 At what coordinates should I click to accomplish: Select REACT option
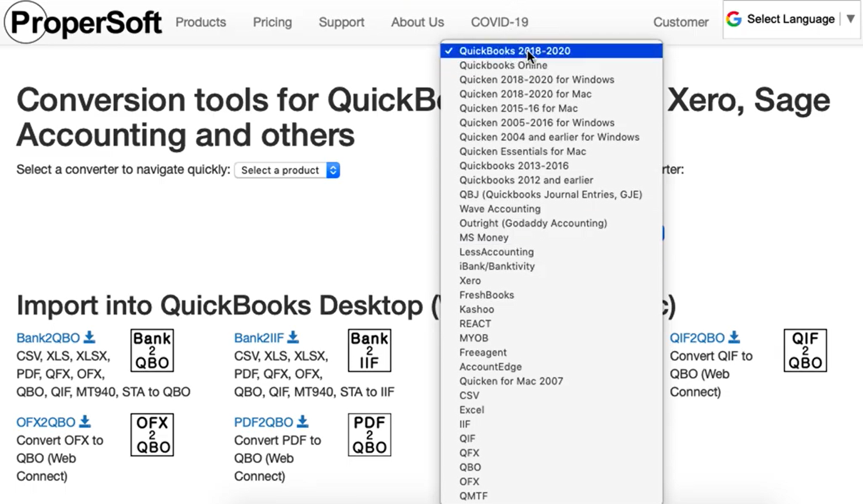(551, 324)
